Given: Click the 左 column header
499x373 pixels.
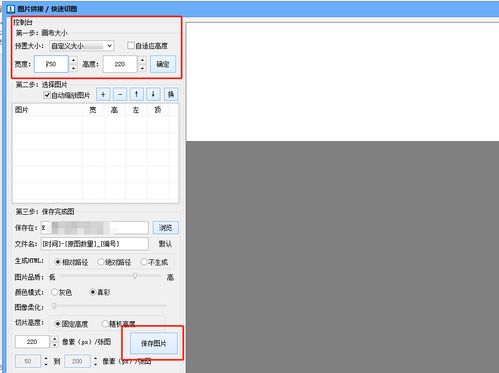Looking at the screenshot, I should (136, 110).
